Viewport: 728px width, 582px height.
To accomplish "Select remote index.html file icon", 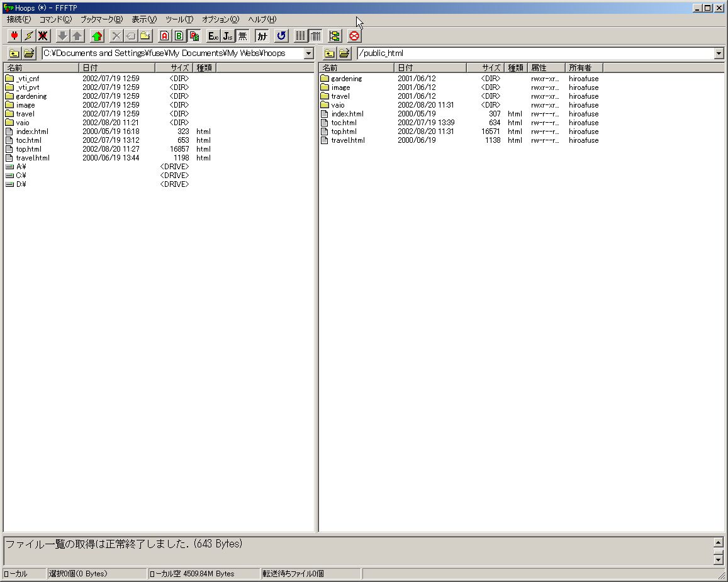I will (325, 114).
